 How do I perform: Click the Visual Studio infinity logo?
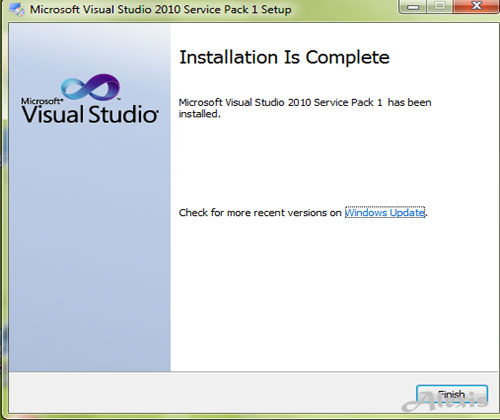(90, 87)
